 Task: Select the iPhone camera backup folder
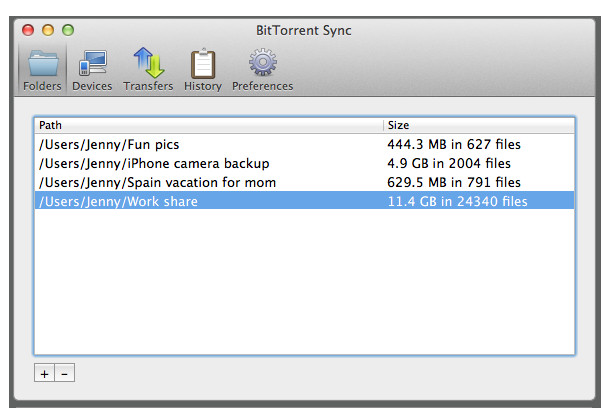pos(154,164)
